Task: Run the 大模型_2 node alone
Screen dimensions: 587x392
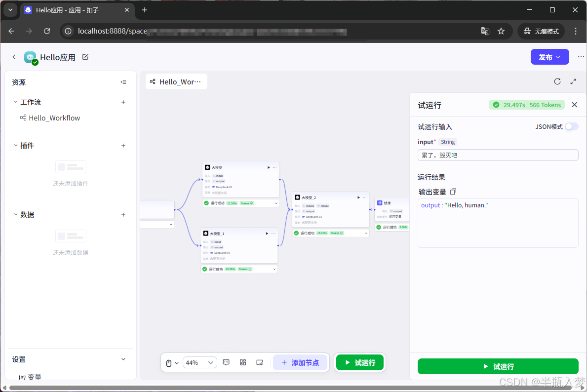Action: (x=358, y=197)
